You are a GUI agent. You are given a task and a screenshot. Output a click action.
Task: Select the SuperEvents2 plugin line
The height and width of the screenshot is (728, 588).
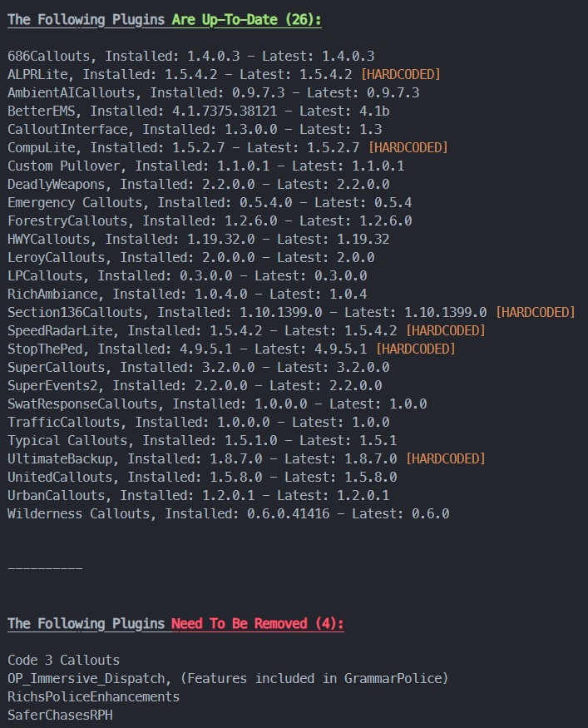coord(194,386)
